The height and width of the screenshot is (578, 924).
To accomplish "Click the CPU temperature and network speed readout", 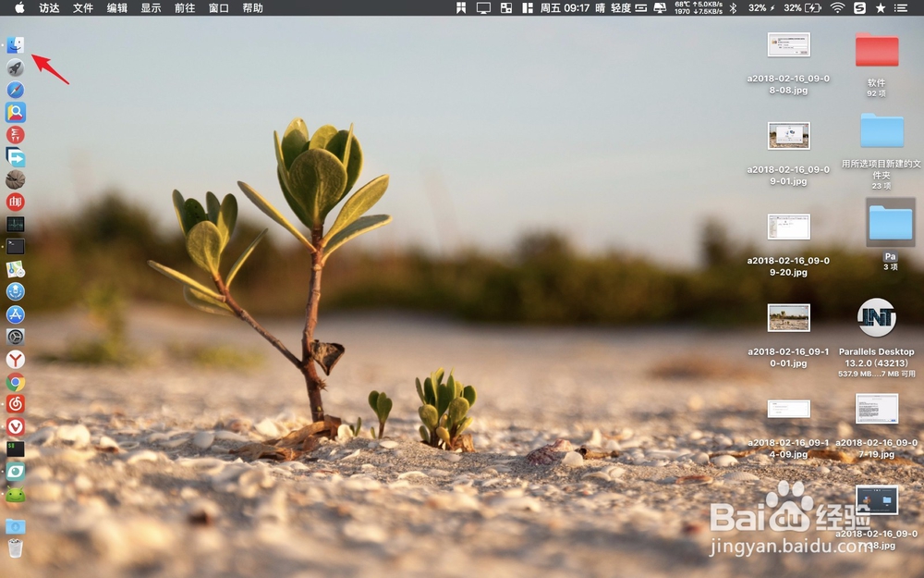I will pyautogui.click(x=699, y=7).
